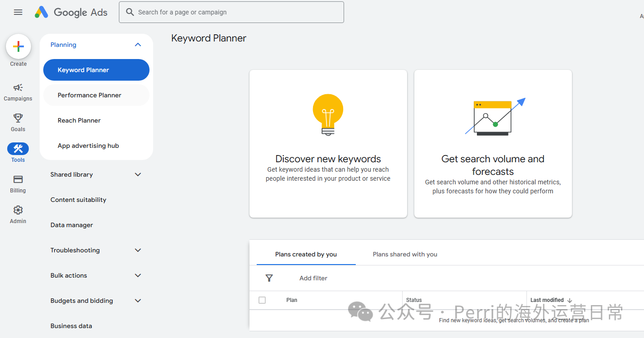Screen dimensions: 644x338
Task: Click the lightbulb Discover keywords illustration
Action: click(328, 115)
